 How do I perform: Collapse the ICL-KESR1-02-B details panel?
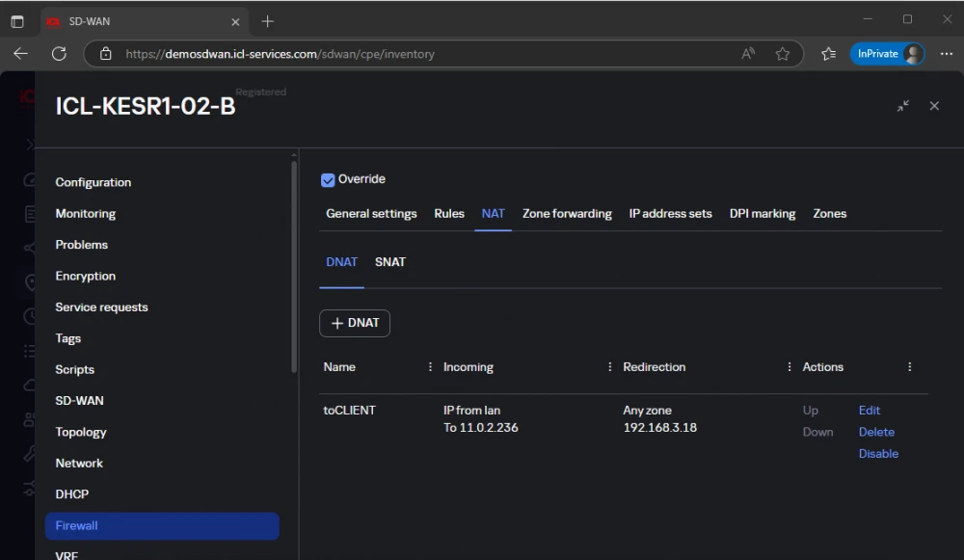(x=903, y=106)
